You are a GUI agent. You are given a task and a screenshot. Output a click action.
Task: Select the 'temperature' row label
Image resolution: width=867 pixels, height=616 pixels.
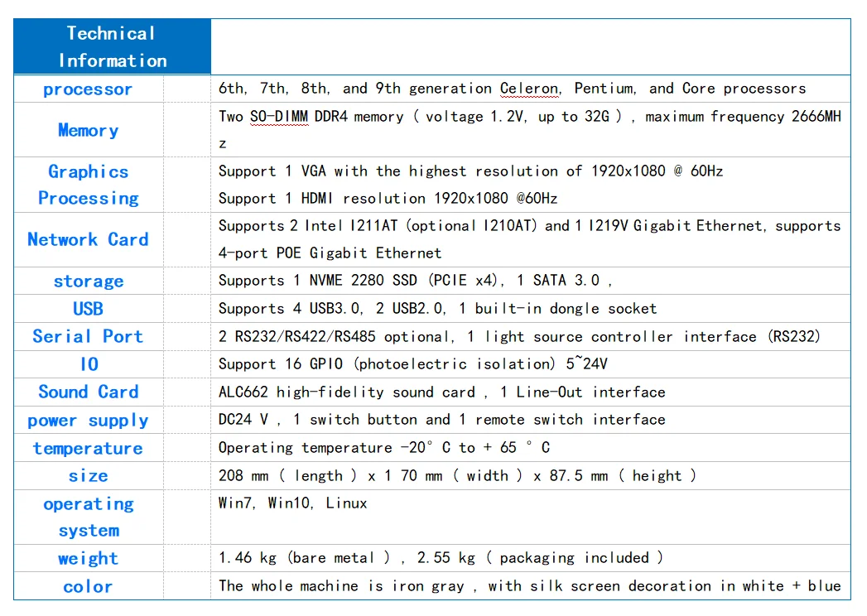click(x=88, y=448)
